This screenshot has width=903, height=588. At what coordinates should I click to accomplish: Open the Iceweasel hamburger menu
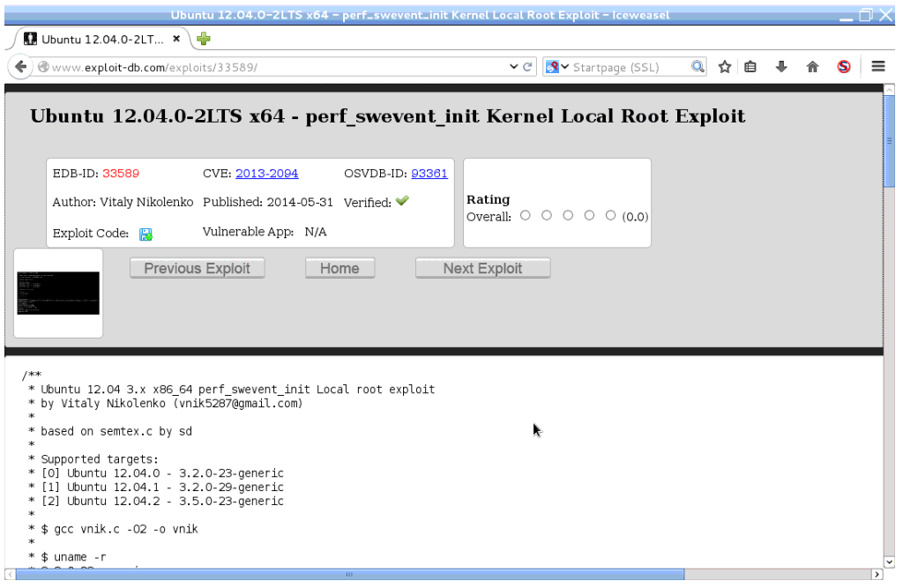click(877, 67)
